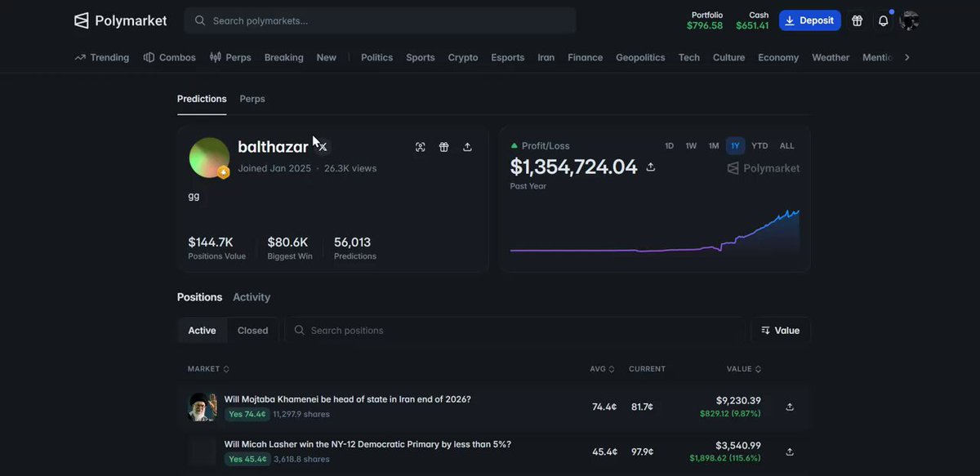980x476 pixels.
Task: Go to Trending markets
Action: point(102,57)
